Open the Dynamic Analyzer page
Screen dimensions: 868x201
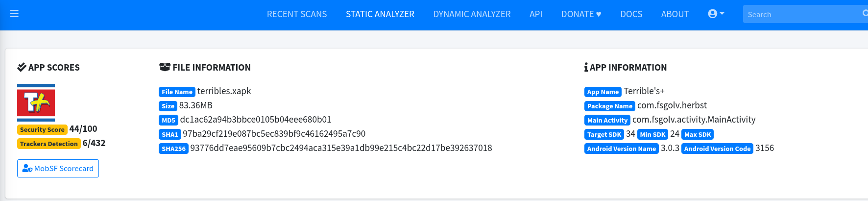pyautogui.click(x=472, y=14)
